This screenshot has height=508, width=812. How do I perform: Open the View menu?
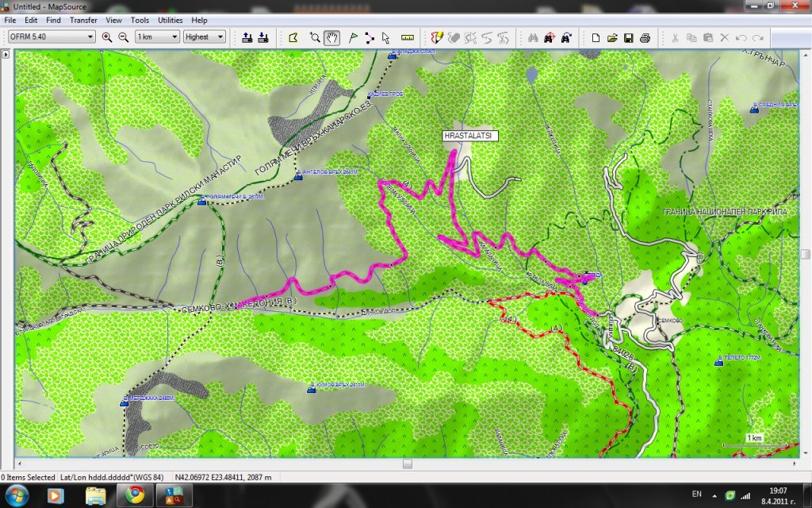pyautogui.click(x=113, y=20)
